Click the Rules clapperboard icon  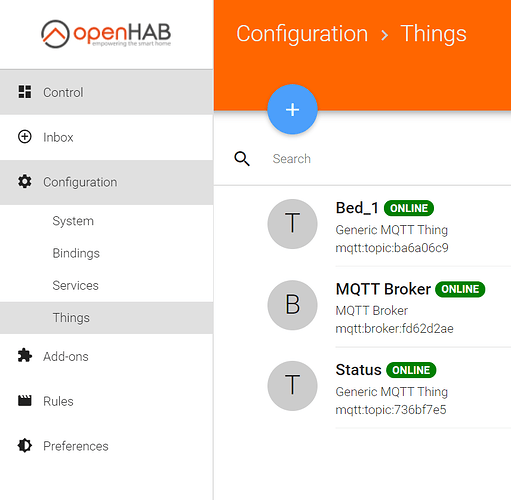click(x=25, y=400)
